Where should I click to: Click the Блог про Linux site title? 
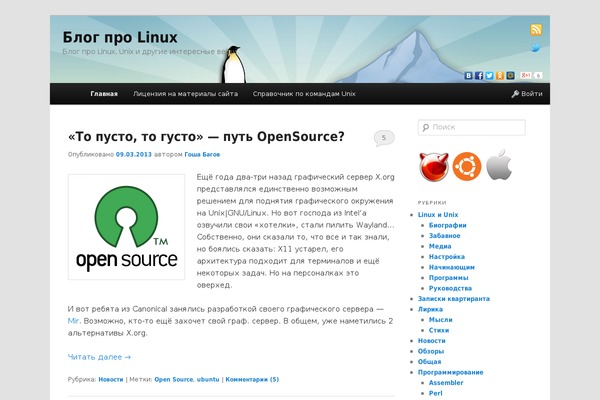click(120, 38)
